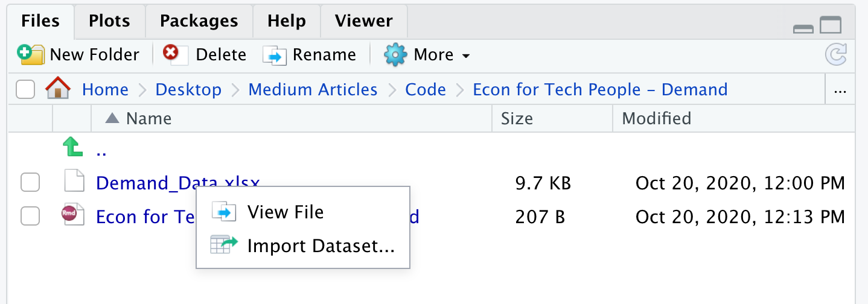The width and height of the screenshot is (868, 304).
Task: Select View File from context menu
Action: pos(286,212)
